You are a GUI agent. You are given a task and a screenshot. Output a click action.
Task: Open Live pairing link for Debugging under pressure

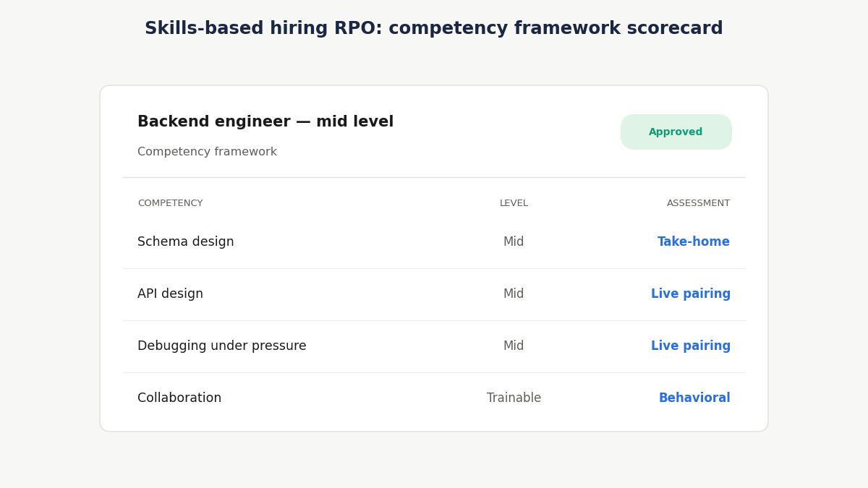691,346
